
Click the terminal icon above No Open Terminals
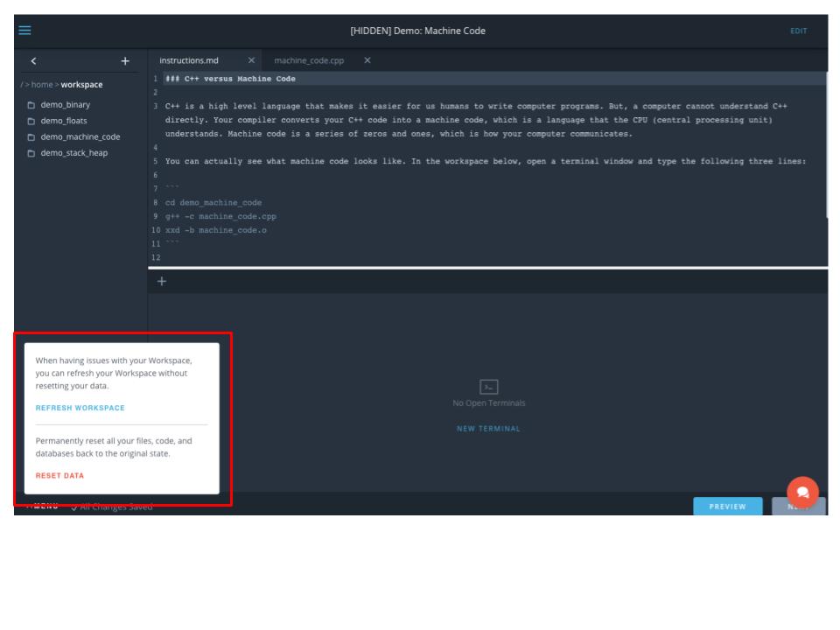tap(488, 387)
